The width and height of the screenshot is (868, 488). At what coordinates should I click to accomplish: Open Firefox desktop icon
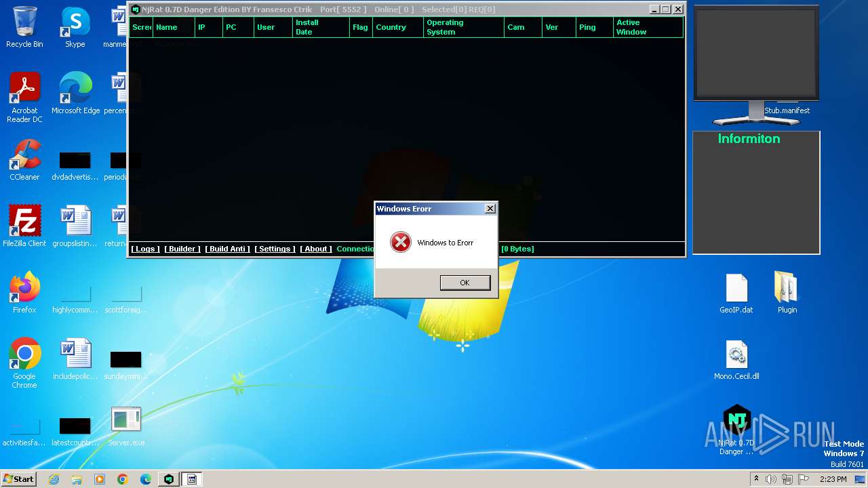24,293
